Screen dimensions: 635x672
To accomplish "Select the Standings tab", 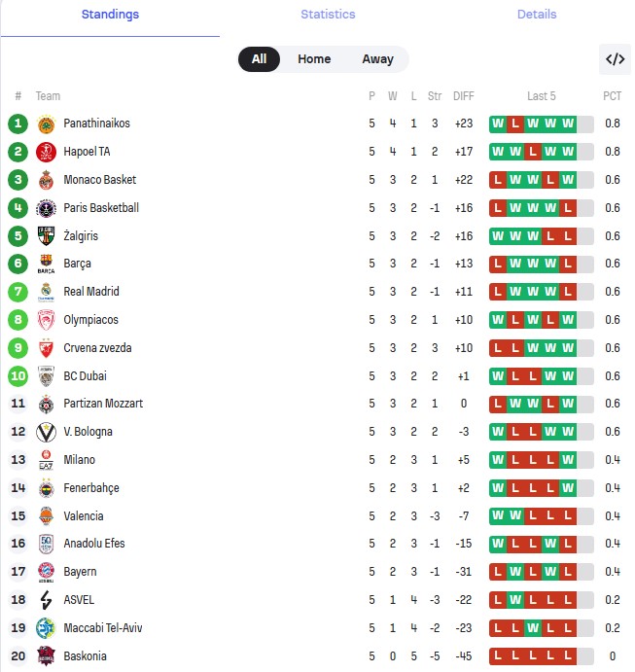I will (x=110, y=15).
